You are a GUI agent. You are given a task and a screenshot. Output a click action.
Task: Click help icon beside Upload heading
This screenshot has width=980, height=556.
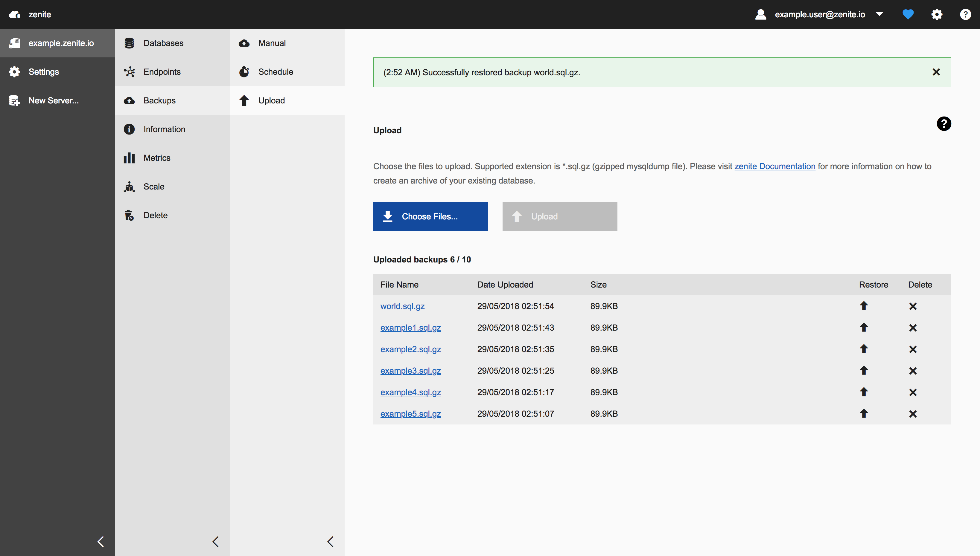pyautogui.click(x=943, y=124)
